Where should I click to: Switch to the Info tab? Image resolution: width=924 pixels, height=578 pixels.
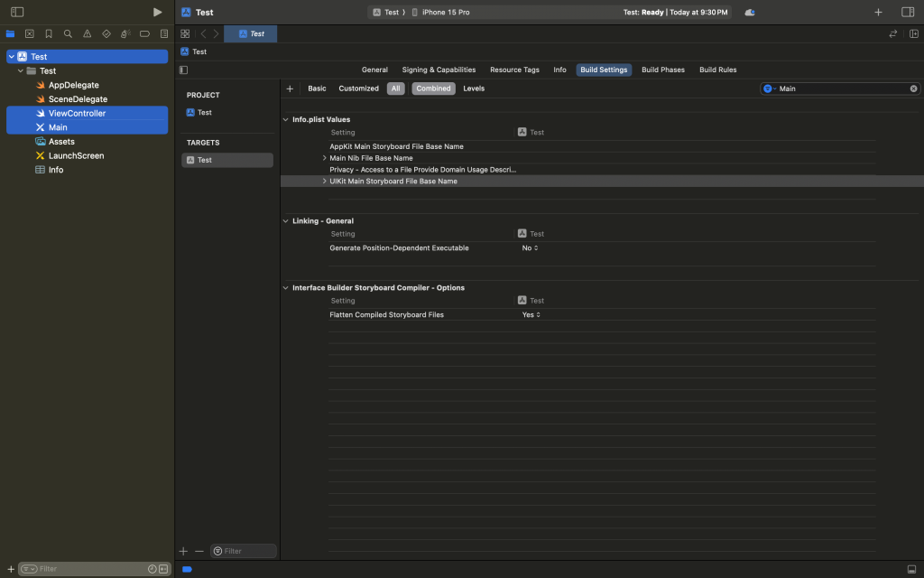pyautogui.click(x=559, y=70)
